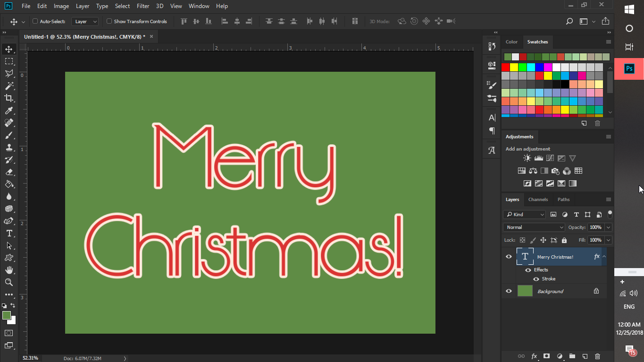Switch to the Channels tab
The image size is (644, 362).
click(x=538, y=200)
